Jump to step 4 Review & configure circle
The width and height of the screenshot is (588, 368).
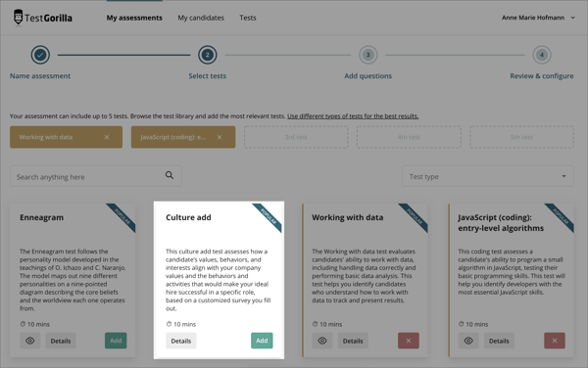pyautogui.click(x=542, y=55)
